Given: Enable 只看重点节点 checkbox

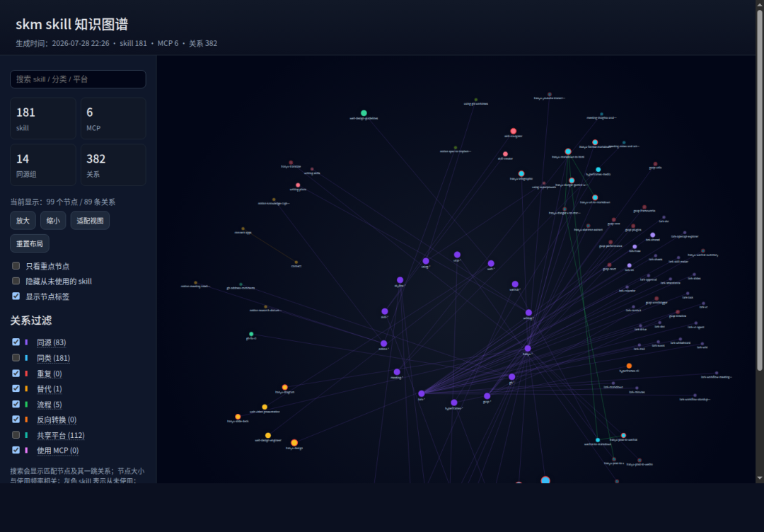Looking at the screenshot, I should click(x=16, y=266).
